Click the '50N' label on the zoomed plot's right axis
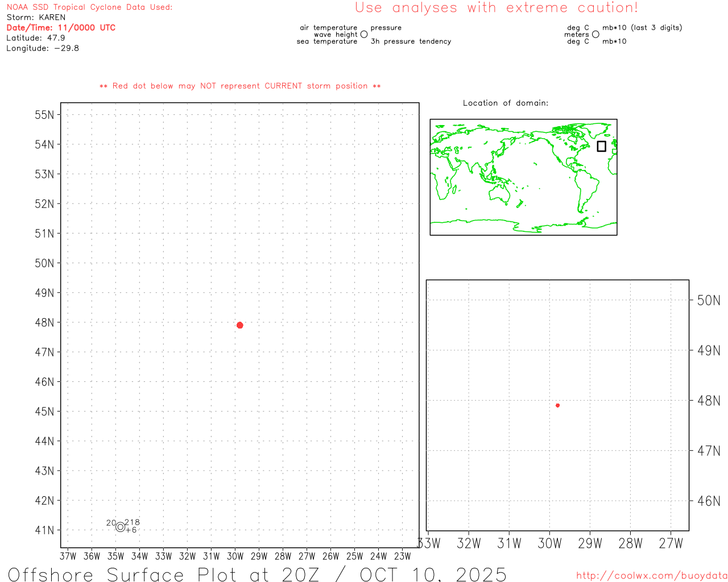 pyautogui.click(x=709, y=301)
